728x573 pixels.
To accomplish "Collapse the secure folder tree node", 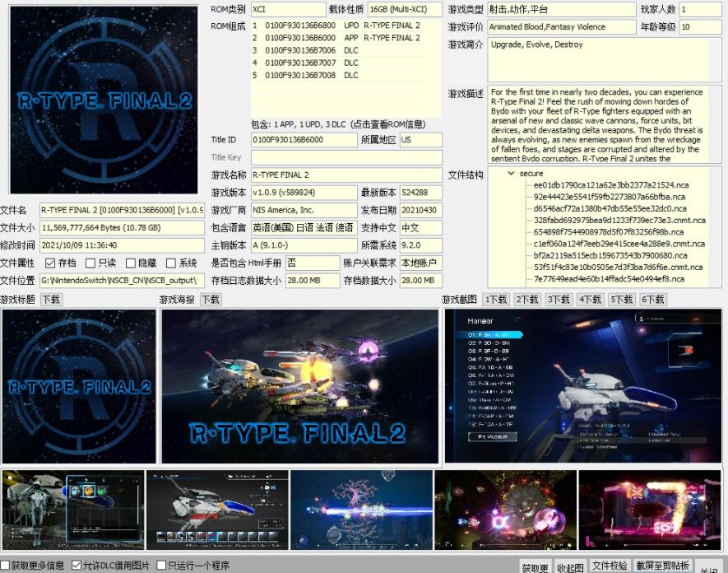I will (x=511, y=174).
